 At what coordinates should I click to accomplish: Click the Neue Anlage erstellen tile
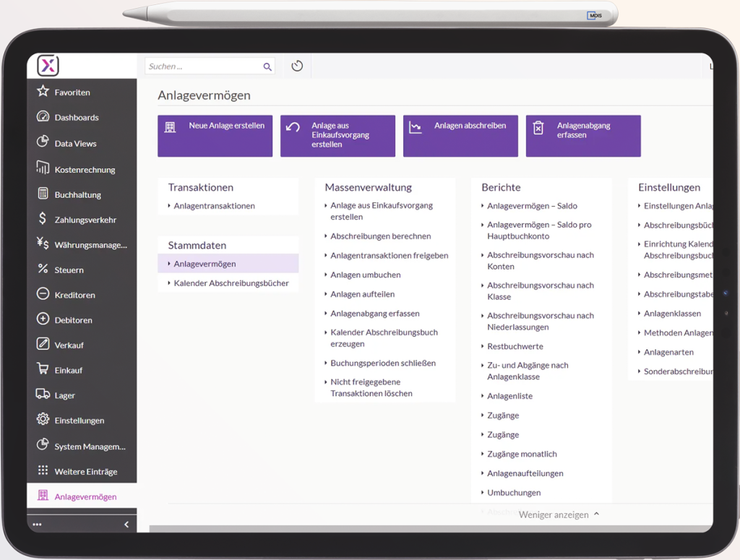215,136
